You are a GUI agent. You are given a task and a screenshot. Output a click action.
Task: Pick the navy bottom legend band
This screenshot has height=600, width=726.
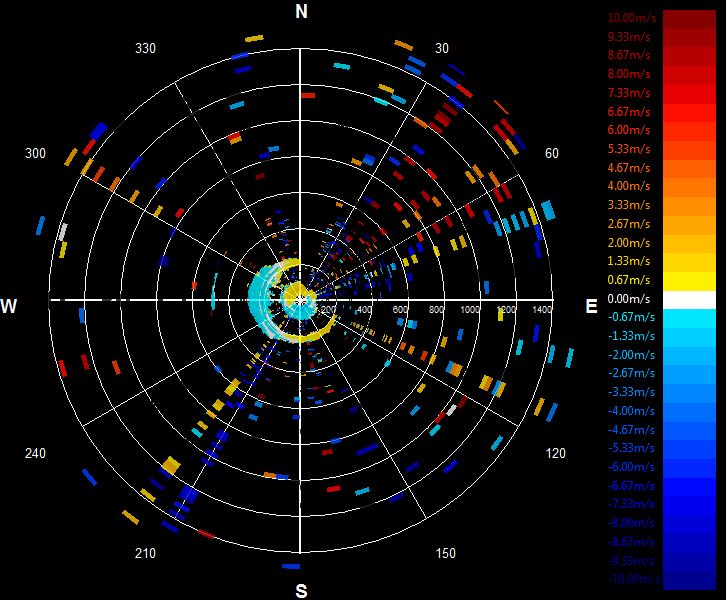[x=689, y=581]
